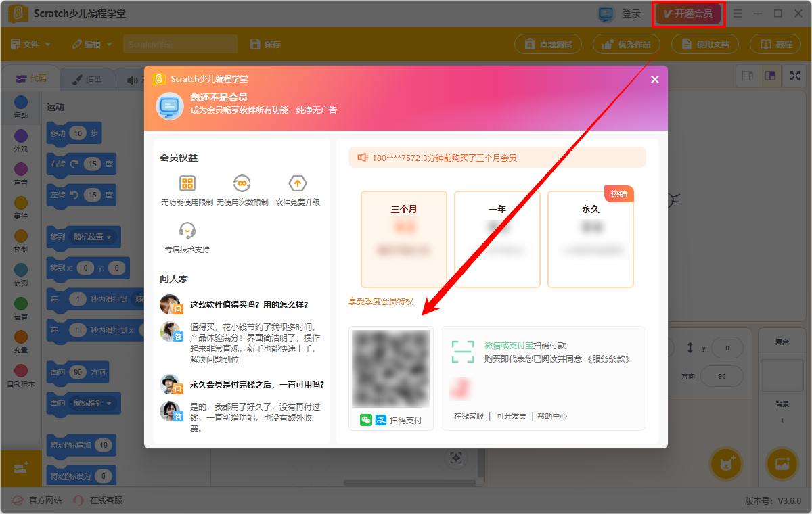Screen dimensions: 812x514
Task: Click the 在线客服 link in dialog
Action: [x=469, y=416]
